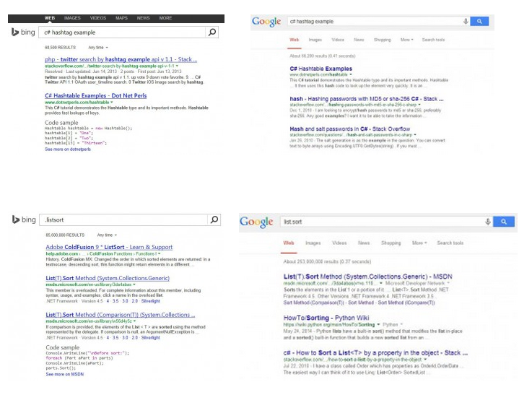Open Bing's 'List(T).Sort Method (System.Collections.Generic)' result
This screenshot has width=532, height=413.
[x=108, y=278]
